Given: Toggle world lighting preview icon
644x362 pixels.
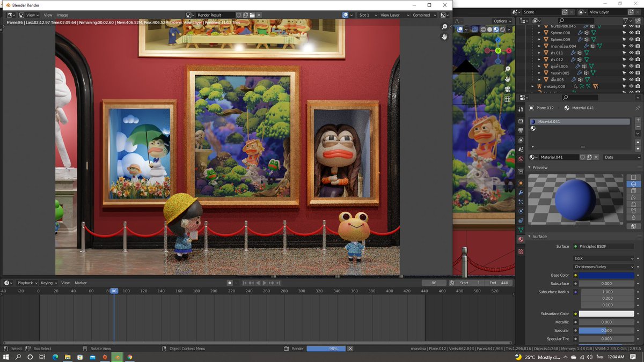Looking at the screenshot, I should [633, 226].
